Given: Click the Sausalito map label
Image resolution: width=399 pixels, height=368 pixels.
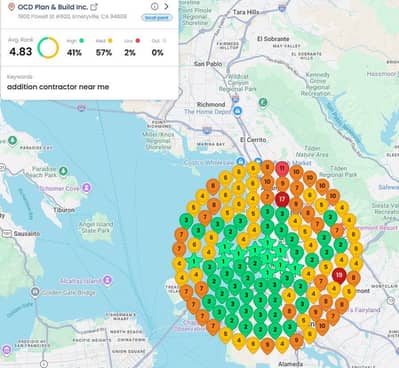Looking at the screenshot, I should pyautogui.click(x=27, y=234).
